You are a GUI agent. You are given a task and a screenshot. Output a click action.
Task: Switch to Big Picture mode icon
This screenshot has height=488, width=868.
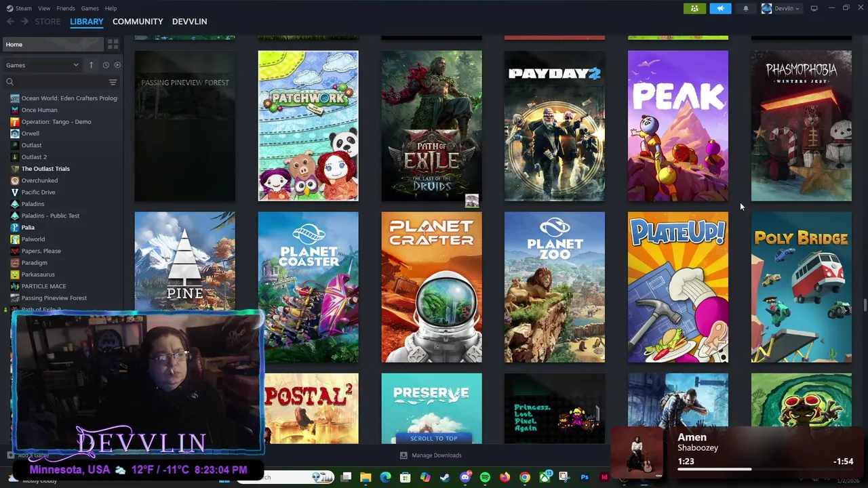pos(814,8)
